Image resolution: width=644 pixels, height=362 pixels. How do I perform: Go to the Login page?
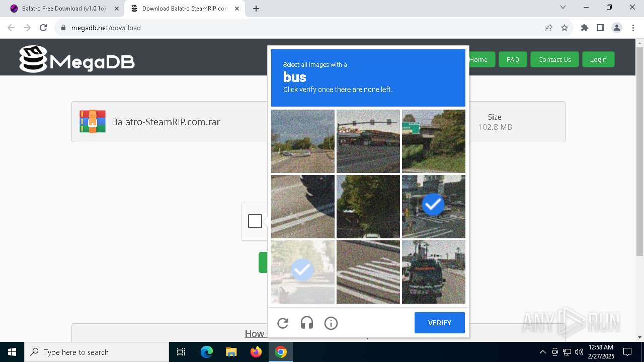[x=598, y=59]
